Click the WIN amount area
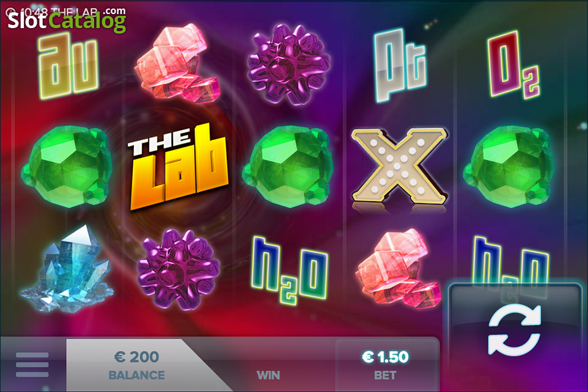 point(268,375)
